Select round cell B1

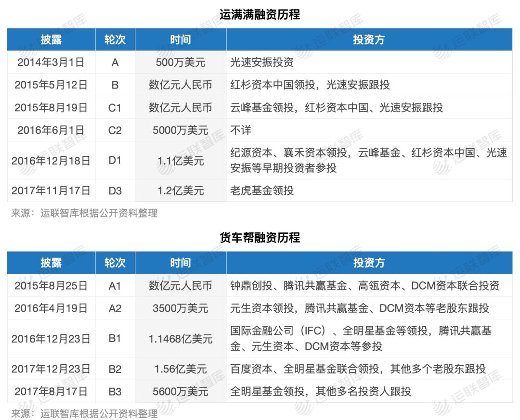pyautogui.click(x=115, y=339)
